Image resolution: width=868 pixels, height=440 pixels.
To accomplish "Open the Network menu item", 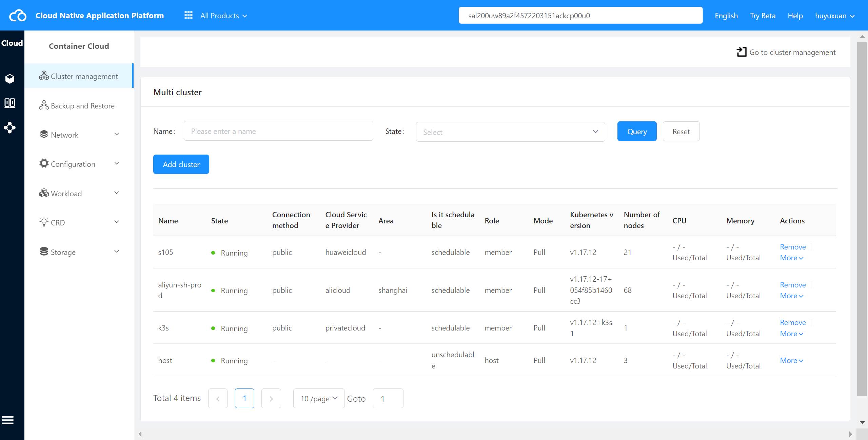I will coord(79,135).
